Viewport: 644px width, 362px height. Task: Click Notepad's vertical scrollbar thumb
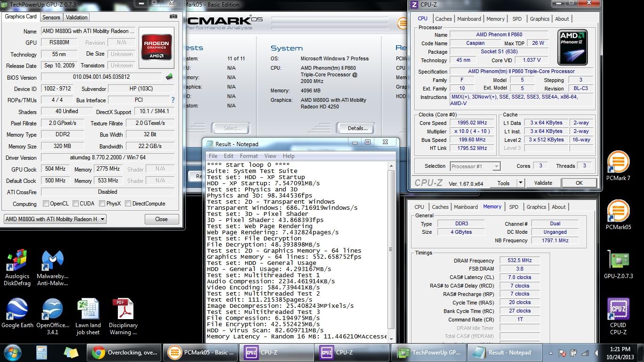pyautogui.click(x=391, y=249)
